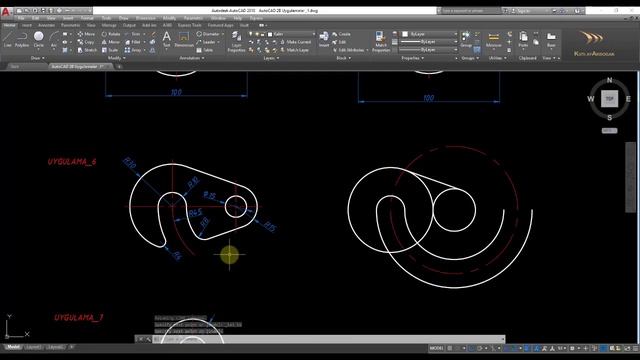
Task: Toggle the layer on/off lightbulb icon
Action: [x=251, y=34]
